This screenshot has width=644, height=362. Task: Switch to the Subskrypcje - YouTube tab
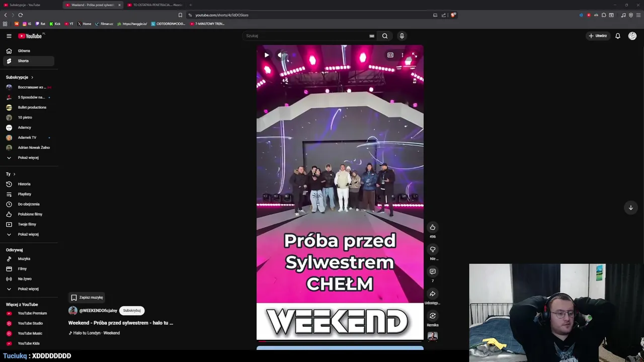(x=30, y=5)
